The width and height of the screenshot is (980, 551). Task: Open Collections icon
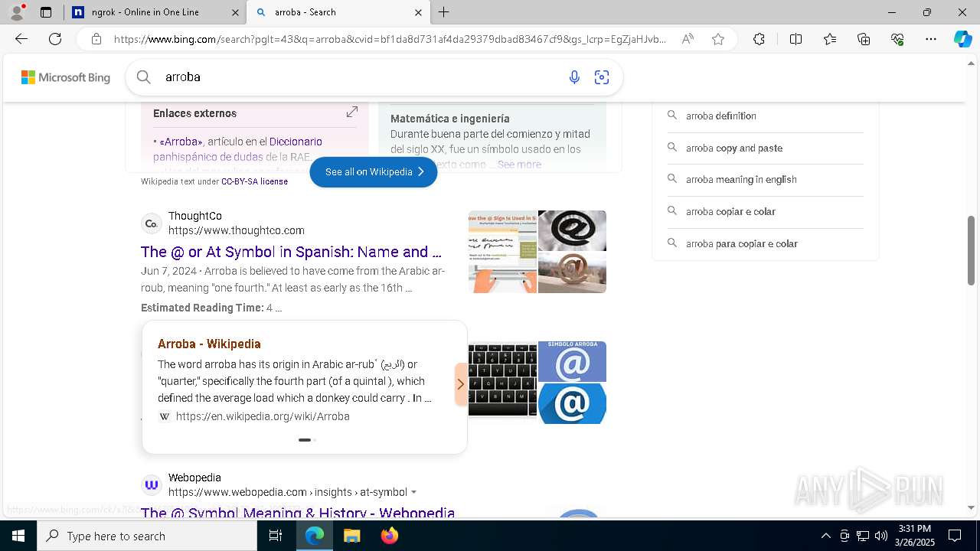(x=864, y=39)
